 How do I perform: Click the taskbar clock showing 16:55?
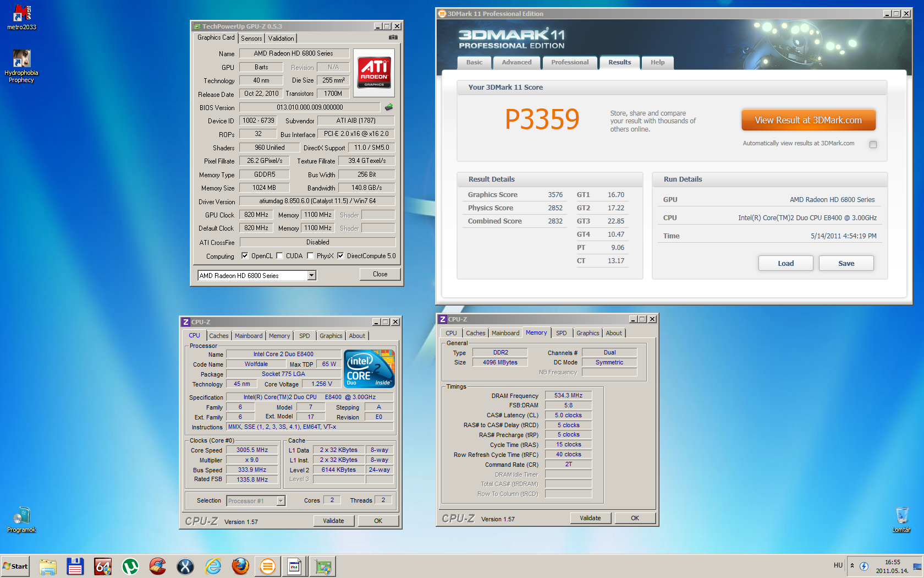[892, 566]
